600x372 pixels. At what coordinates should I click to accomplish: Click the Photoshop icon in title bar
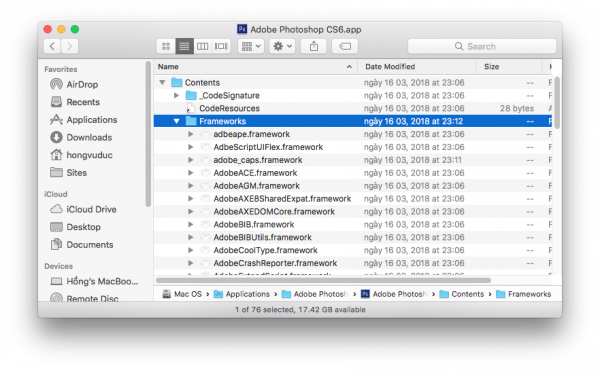coord(242,29)
